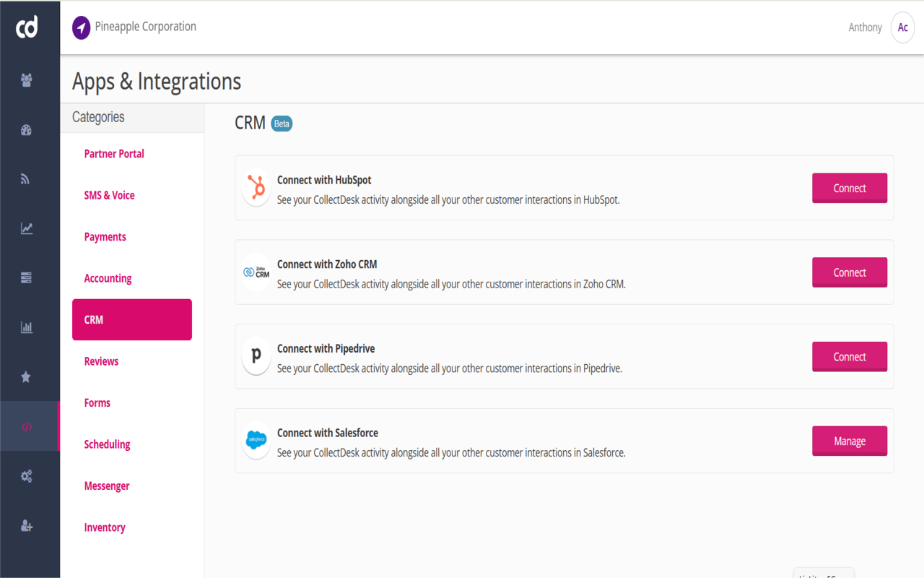Screen dimensions: 924x578
Task: Switch to the Scheduling category
Action: [x=107, y=444]
